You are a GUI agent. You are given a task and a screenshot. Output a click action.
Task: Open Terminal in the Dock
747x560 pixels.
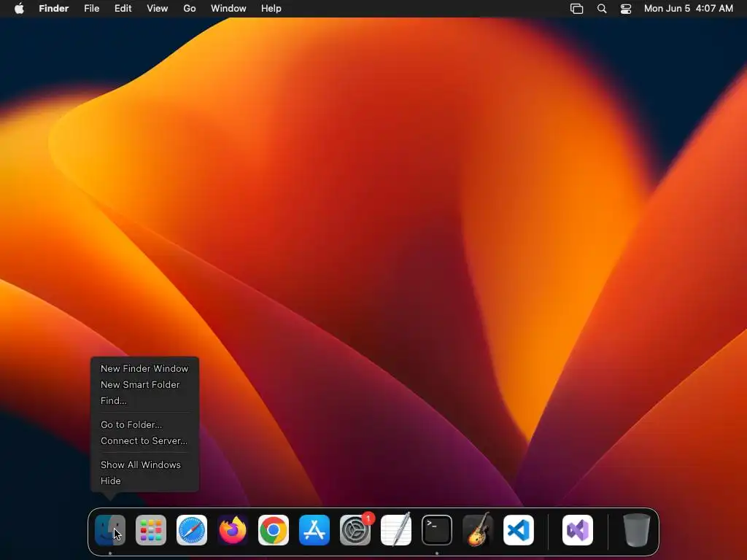click(x=437, y=530)
